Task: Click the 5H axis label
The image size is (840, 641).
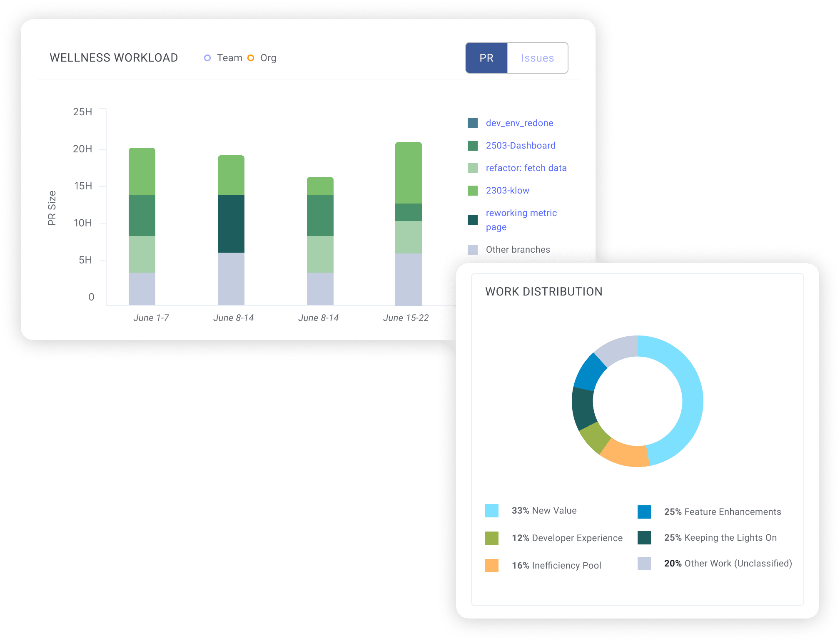Action: [85, 260]
